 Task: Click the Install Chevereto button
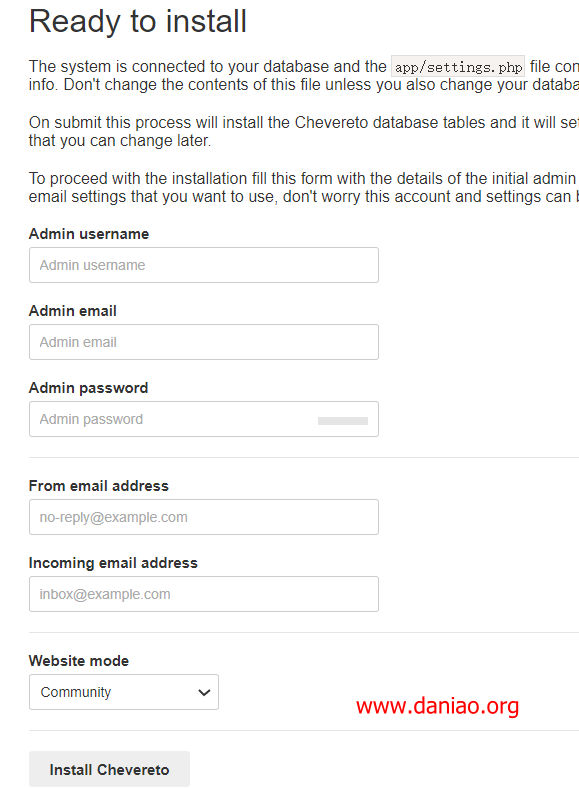(109, 769)
